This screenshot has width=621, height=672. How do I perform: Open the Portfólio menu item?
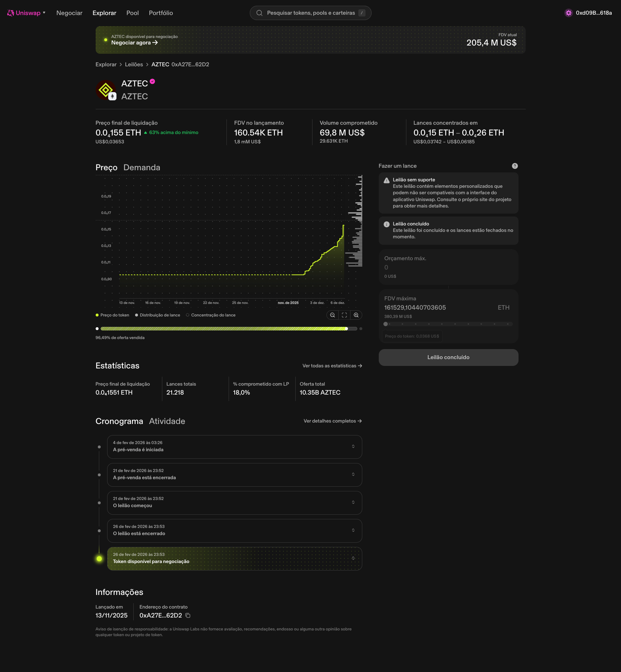161,13
